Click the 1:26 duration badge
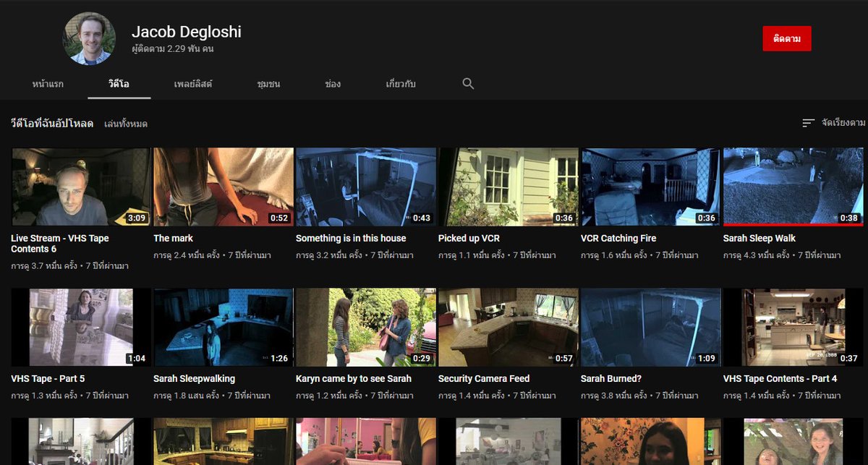 (279, 358)
